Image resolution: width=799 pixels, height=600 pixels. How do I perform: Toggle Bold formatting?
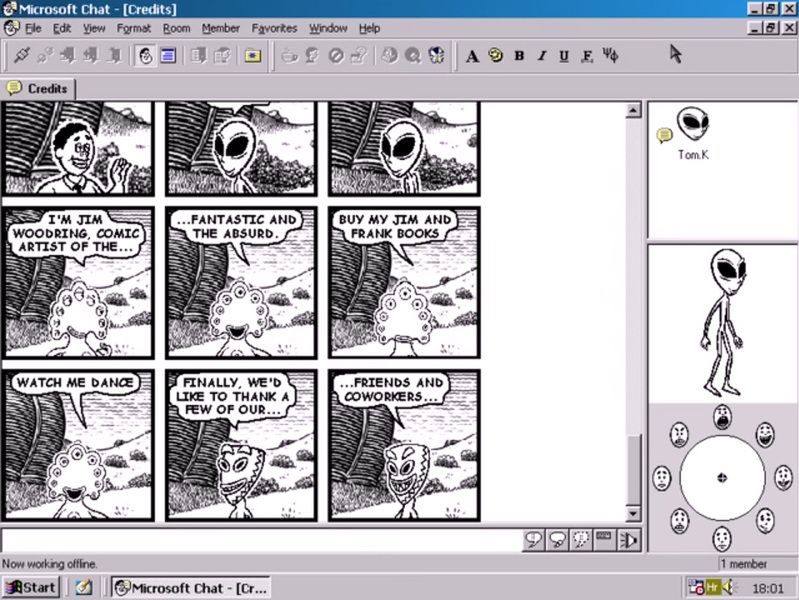pyautogui.click(x=519, y=56)
